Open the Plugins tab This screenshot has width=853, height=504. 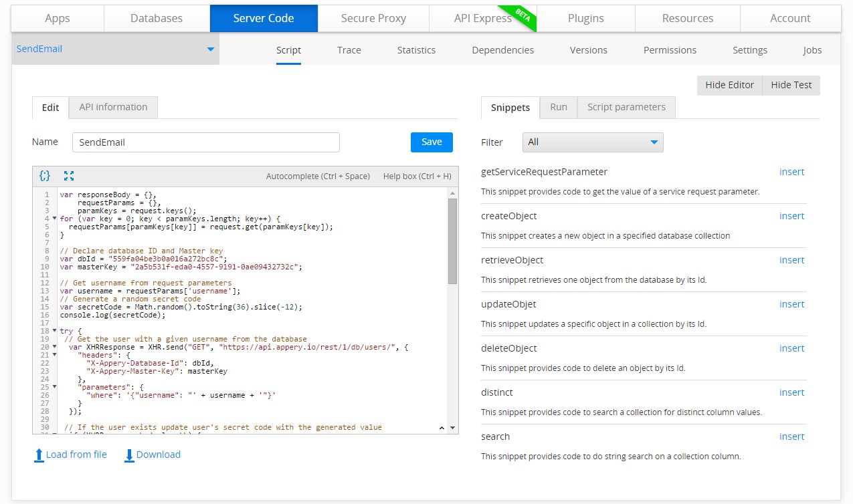pos(586,18)
